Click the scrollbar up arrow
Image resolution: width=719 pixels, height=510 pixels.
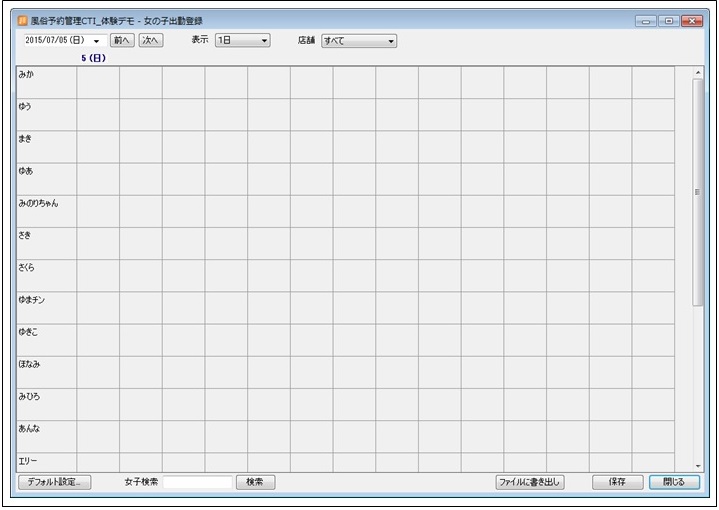pos(697,73)
